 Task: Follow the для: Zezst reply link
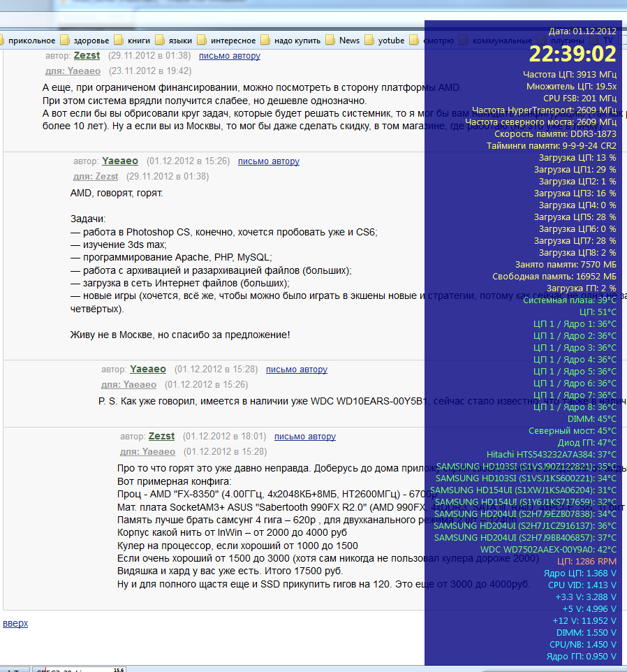pos(96,177)
